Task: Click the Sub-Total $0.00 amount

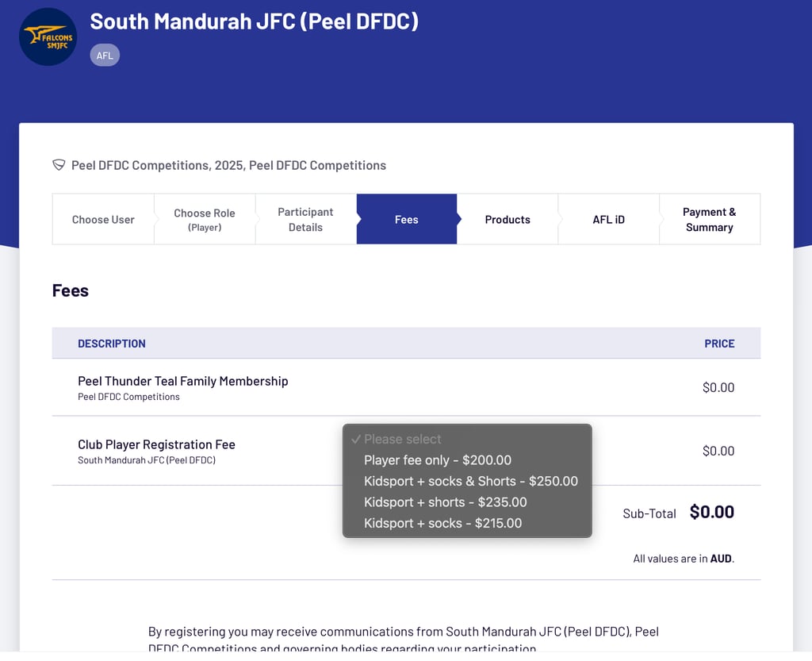Action: pyautogui.click(x=711, y=513)
